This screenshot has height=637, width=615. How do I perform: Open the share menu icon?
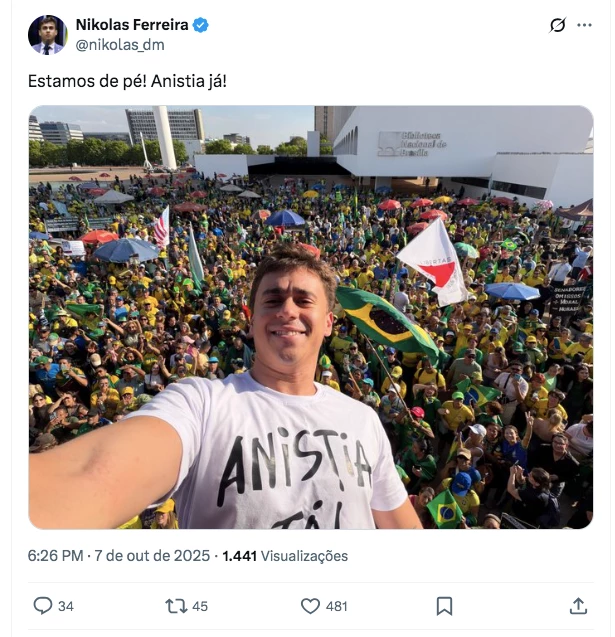(x=578, y=606)
